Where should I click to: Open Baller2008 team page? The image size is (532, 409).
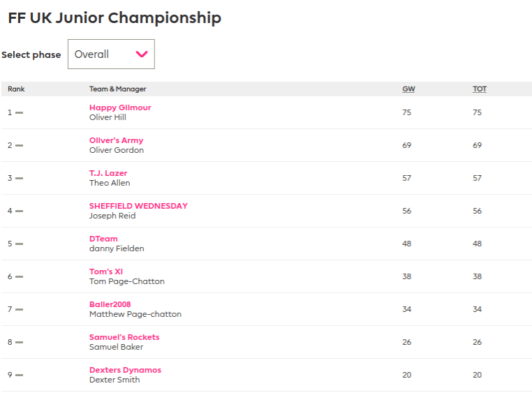pos(110,304)
